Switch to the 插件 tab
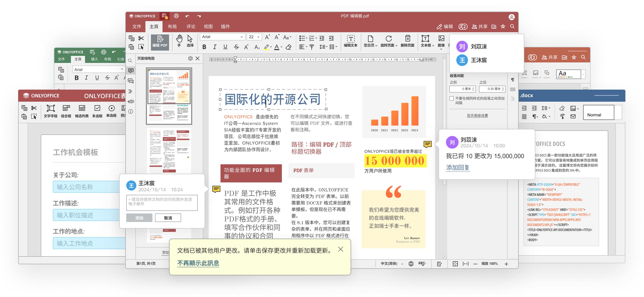The width and height of the screenshot is (644, 297). point(225,27)
